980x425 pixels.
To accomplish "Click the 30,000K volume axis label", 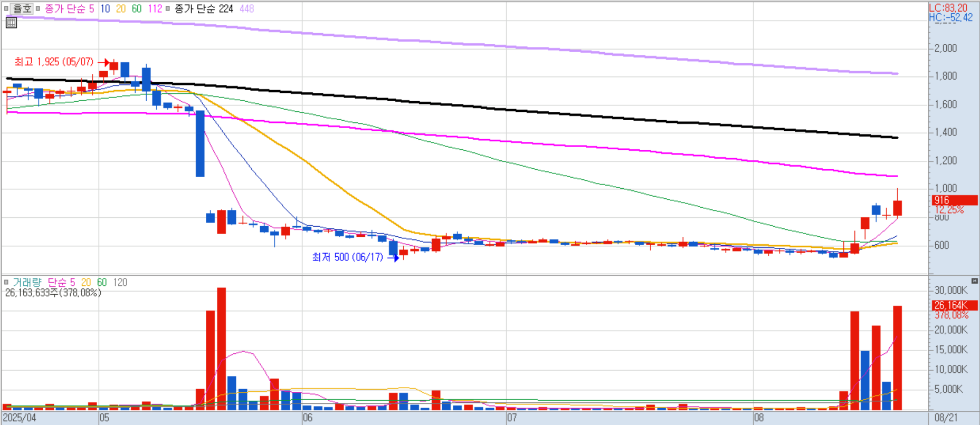I will click(951, 290).
